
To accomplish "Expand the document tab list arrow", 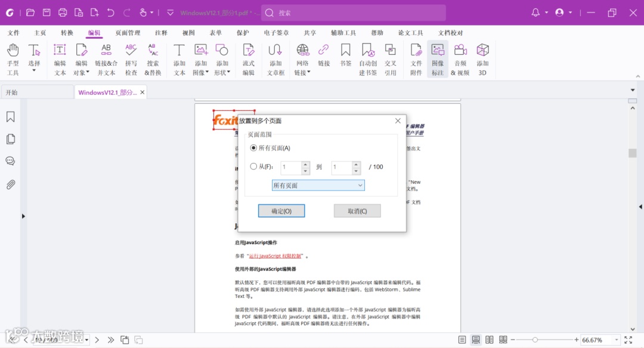I will tap(633, 90).
